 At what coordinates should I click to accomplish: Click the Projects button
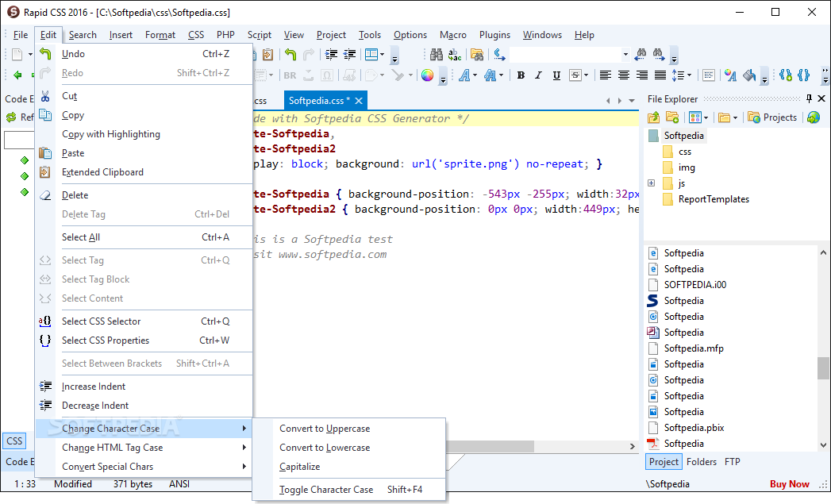(x=772, y=117)
